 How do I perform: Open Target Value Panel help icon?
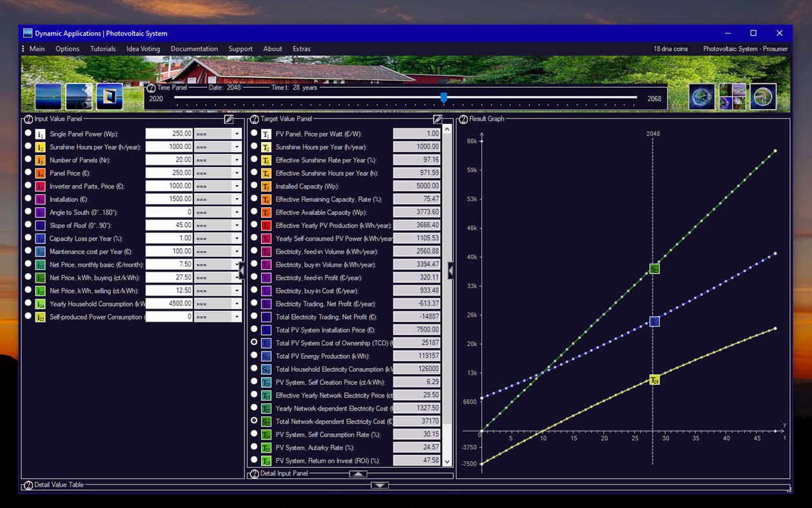(254, 119)
